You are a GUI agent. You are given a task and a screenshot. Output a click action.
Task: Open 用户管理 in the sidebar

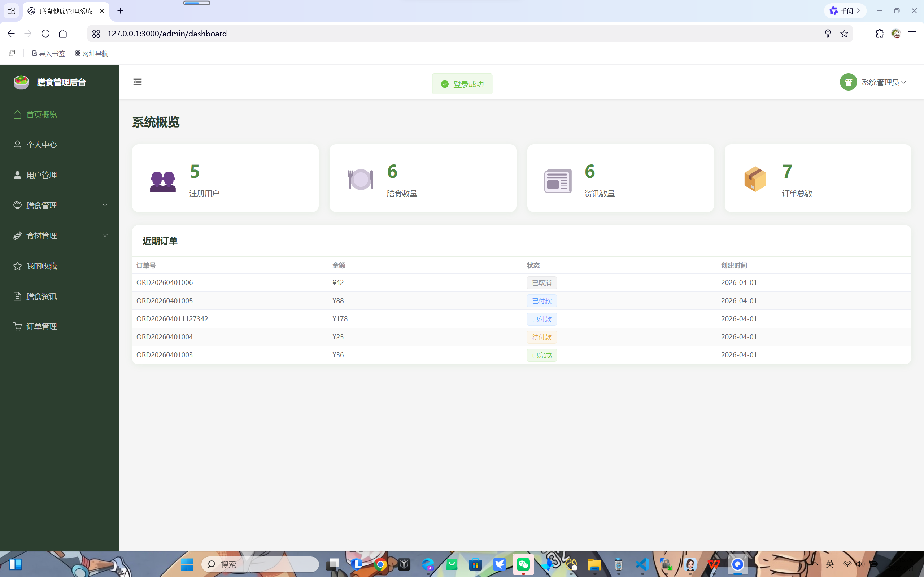point(42,175)
